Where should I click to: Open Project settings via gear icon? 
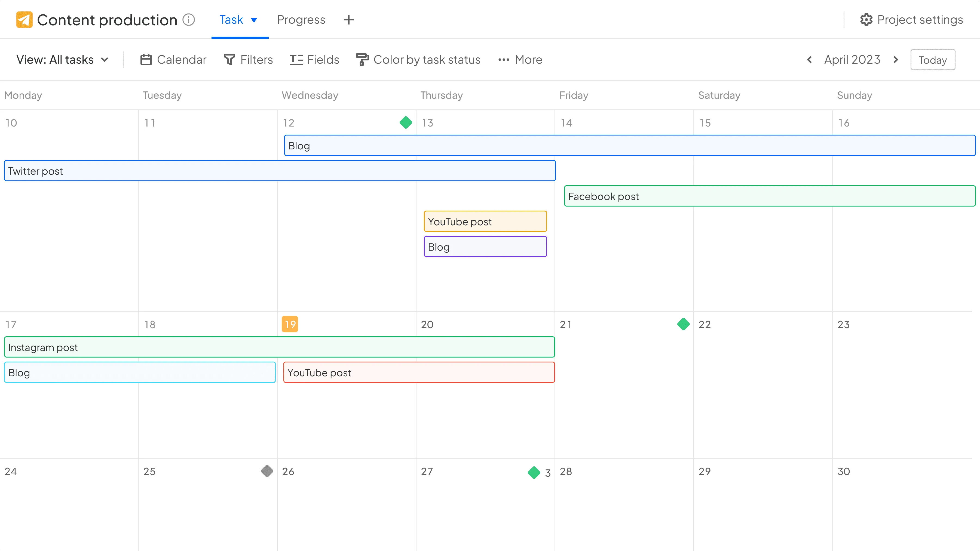tap(866, 20)
